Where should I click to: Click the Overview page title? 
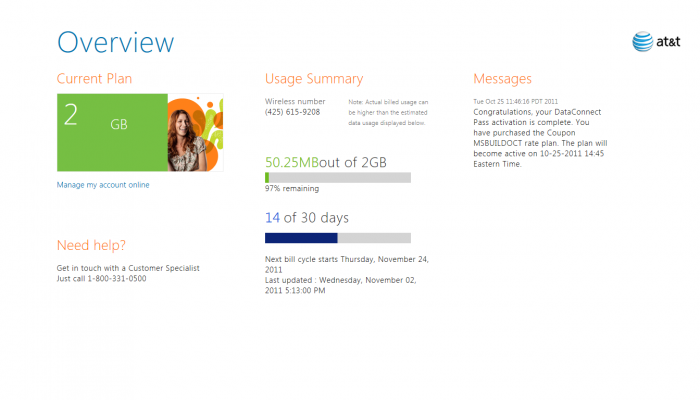(116, 42)
